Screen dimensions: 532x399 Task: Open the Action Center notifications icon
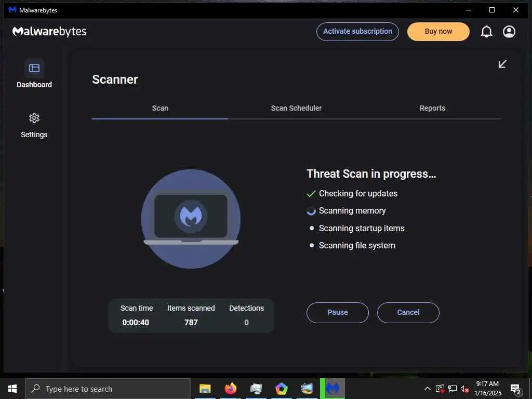[x=516, y=389]
